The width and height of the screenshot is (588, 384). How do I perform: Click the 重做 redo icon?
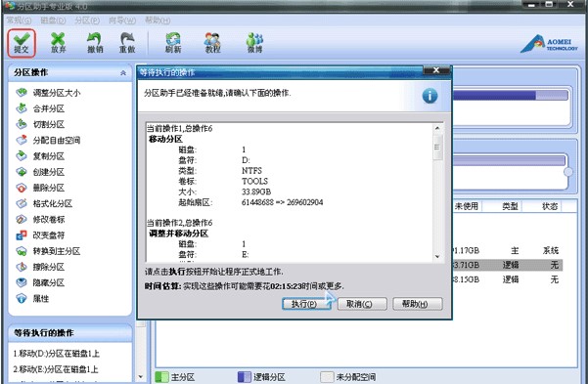pyautogui.click(x=127, y=43)
